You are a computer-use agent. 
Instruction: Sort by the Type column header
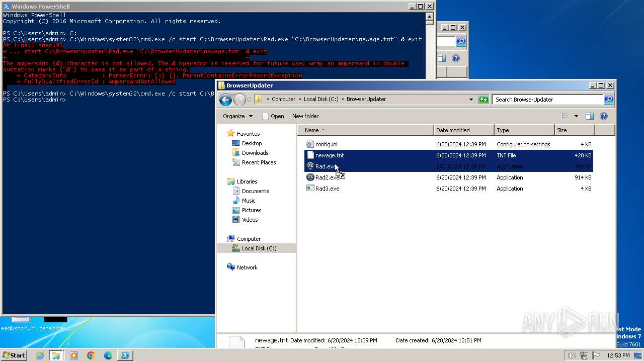[x=524, y=130]
